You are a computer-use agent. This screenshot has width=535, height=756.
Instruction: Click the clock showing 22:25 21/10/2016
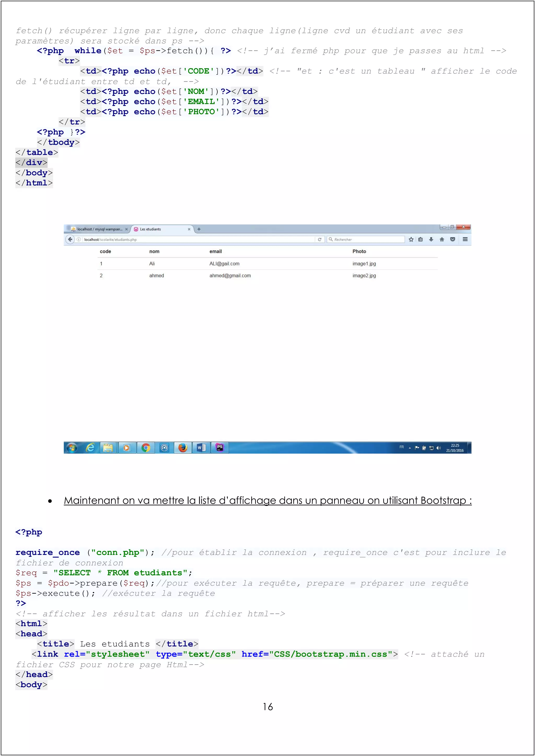[455, 448]
